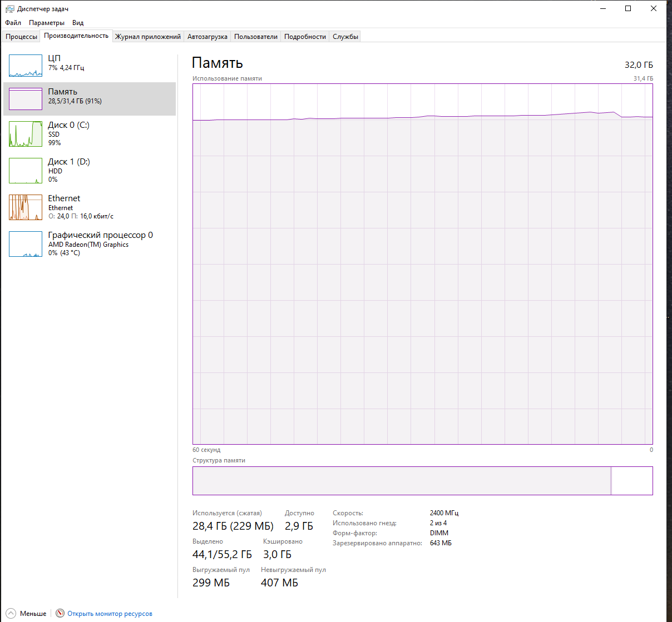
Task: Show Графический процессор 0 GPU graph
Action: click(x=26, y=244)
